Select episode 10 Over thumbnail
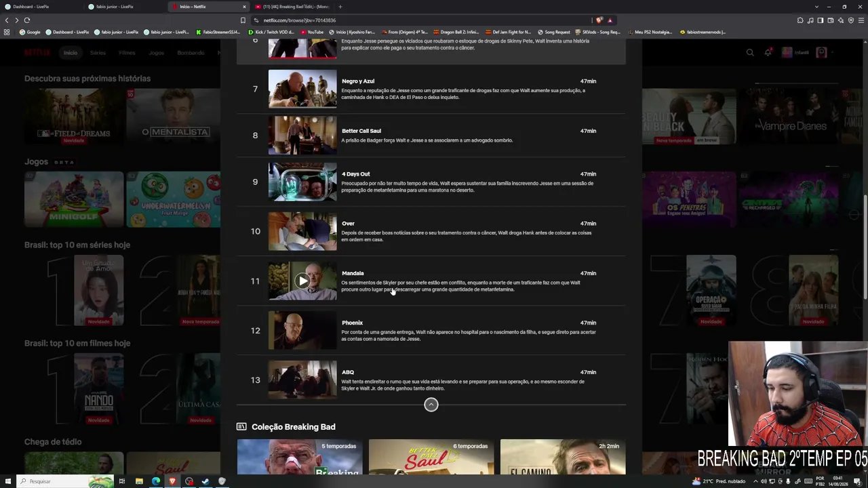 point(302,231)
